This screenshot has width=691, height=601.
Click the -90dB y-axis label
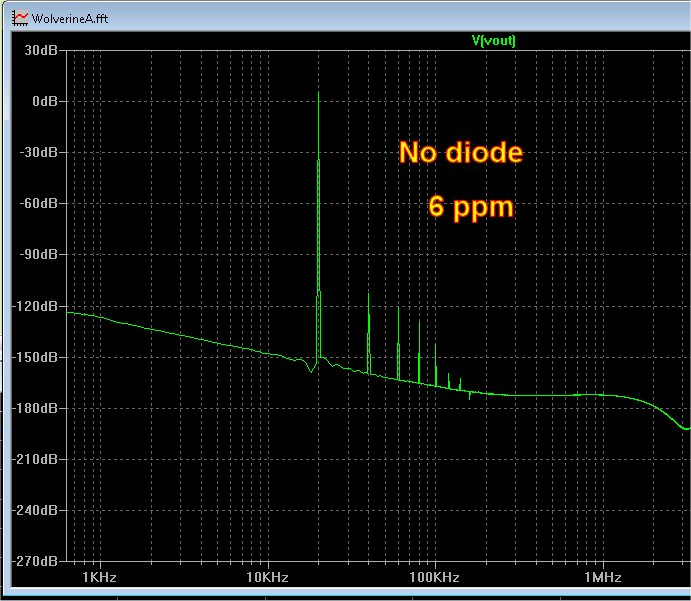38,254
